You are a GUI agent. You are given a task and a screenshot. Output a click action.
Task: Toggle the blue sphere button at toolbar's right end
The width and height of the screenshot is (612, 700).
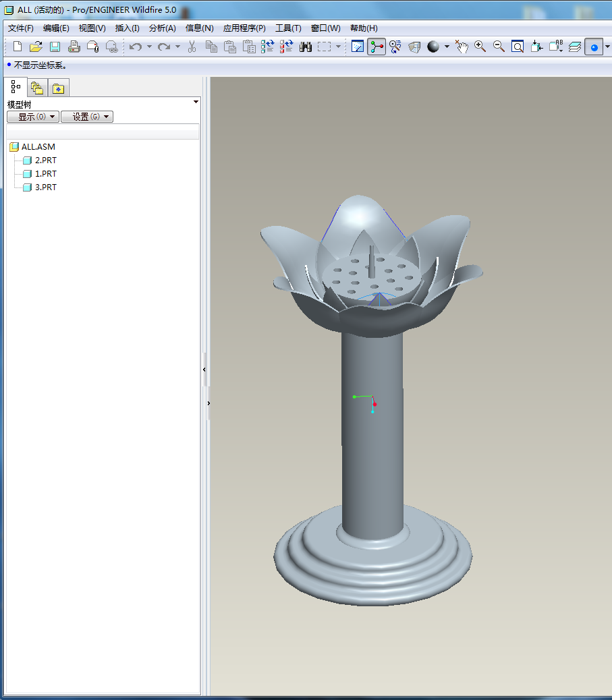(x=594, y=47)
